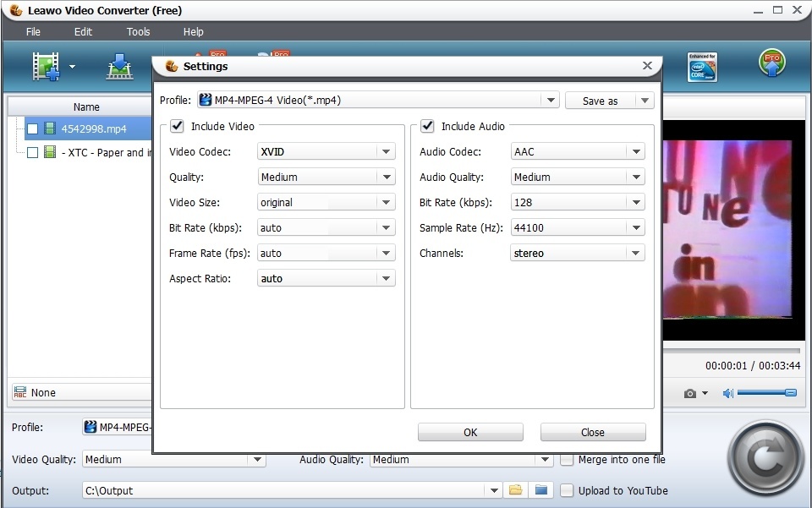Open the Tools menu
This screenshot has height=508, width=812.
138,31
